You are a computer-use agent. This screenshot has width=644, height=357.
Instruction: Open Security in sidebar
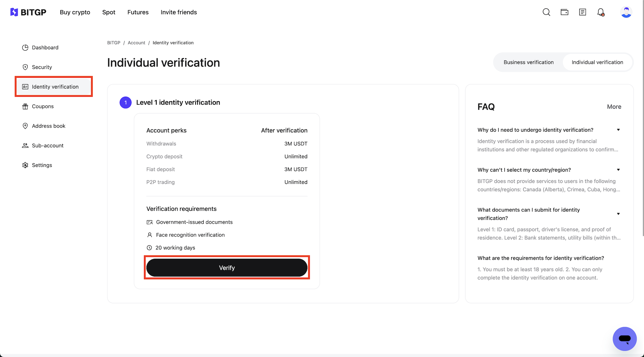coord(54,67)
